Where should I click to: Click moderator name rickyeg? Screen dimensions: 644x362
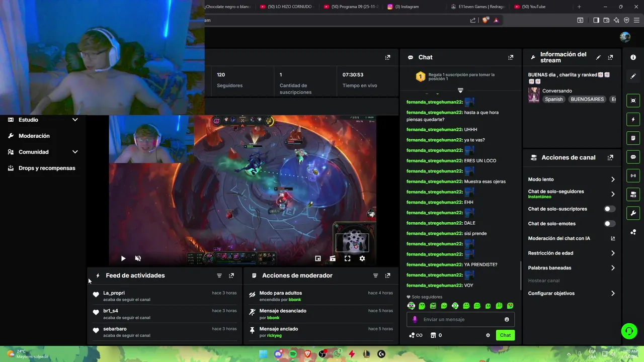click(274, 335)
